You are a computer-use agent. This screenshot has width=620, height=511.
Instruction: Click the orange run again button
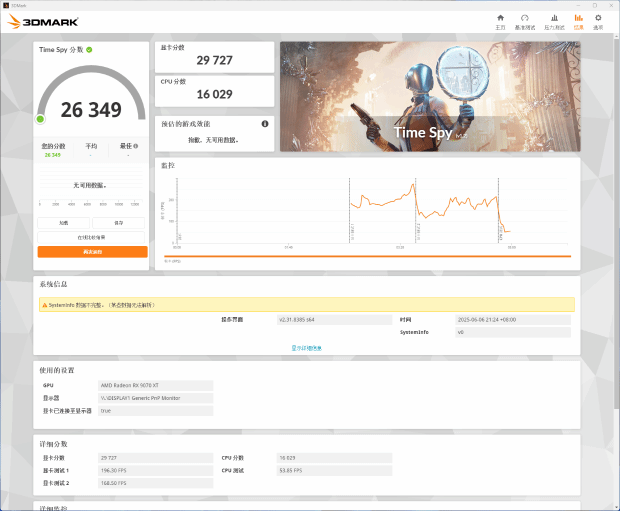[93, 252]
